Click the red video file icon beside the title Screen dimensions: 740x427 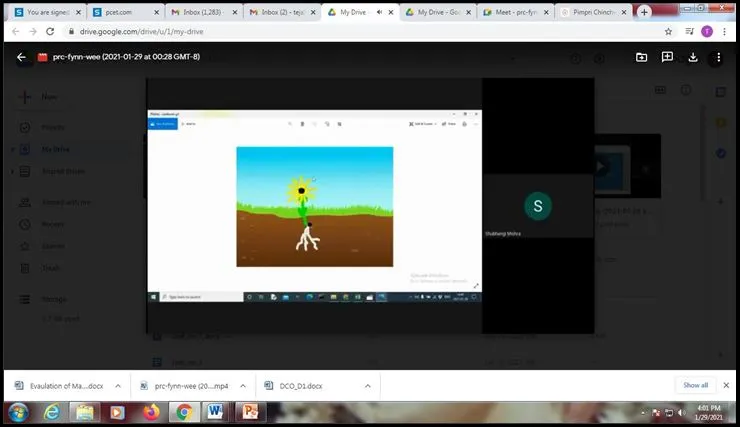tap(42, 57)
